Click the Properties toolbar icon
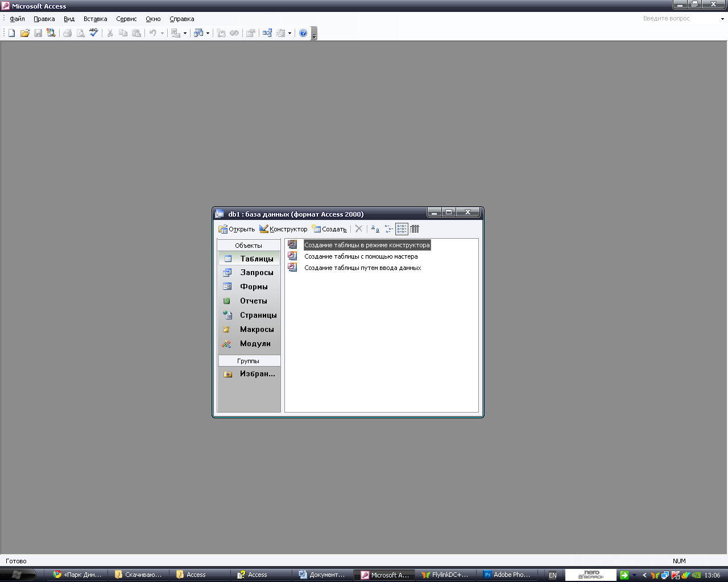The image size is (728, 582). (x=250, y=33)
